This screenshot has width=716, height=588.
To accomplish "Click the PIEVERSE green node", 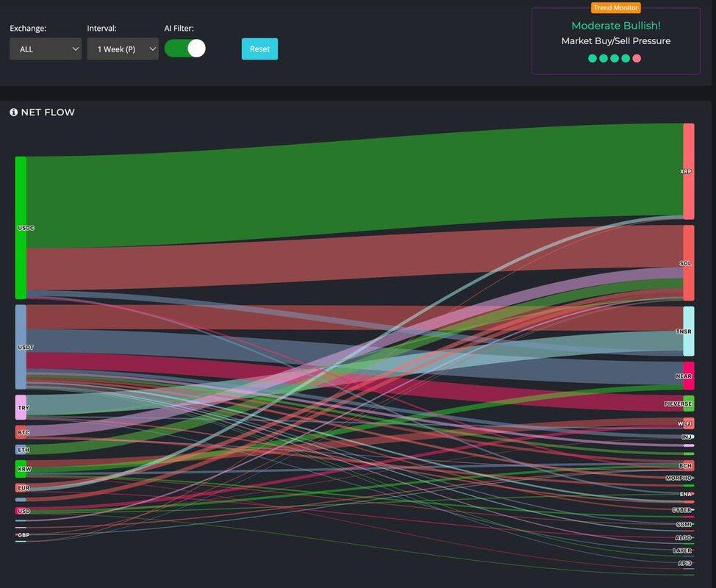I will point(688,404).
